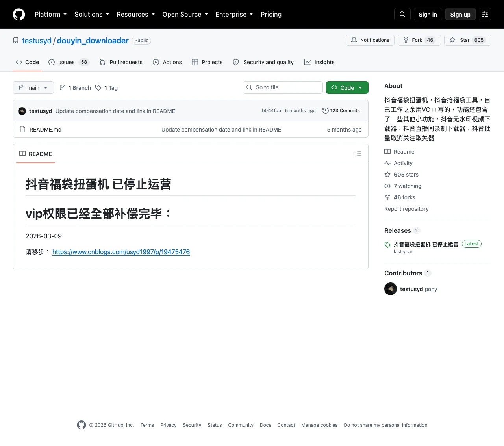Click testusyd avatar under Contributors
The height and width of the screenshot is (446, 504).
click(391, 289)
